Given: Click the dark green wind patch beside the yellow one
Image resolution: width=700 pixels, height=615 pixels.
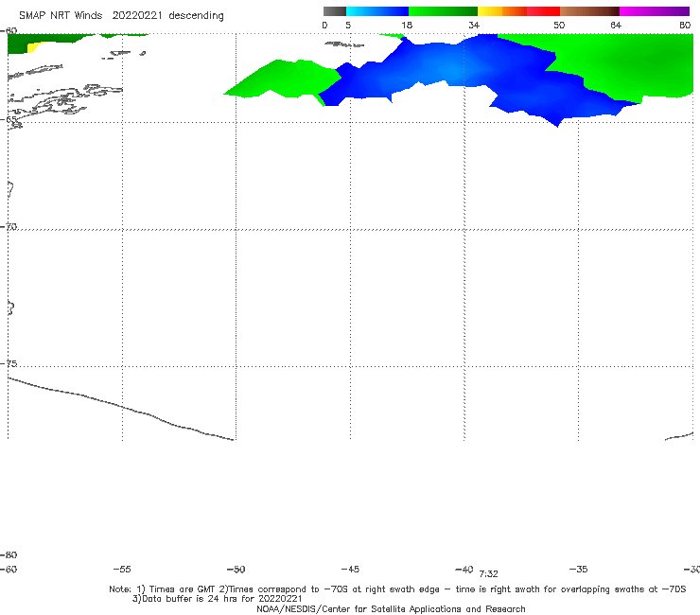Looking at the screenshot, I should tap(18, 44).
